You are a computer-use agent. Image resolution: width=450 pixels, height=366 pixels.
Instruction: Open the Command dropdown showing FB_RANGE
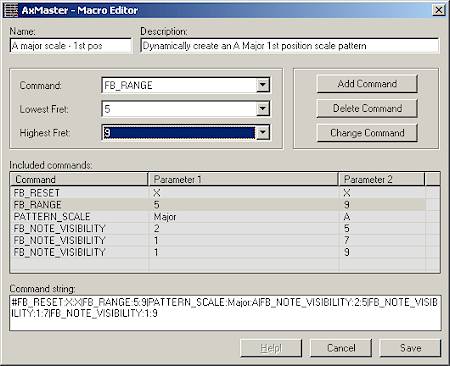point(263,85)
